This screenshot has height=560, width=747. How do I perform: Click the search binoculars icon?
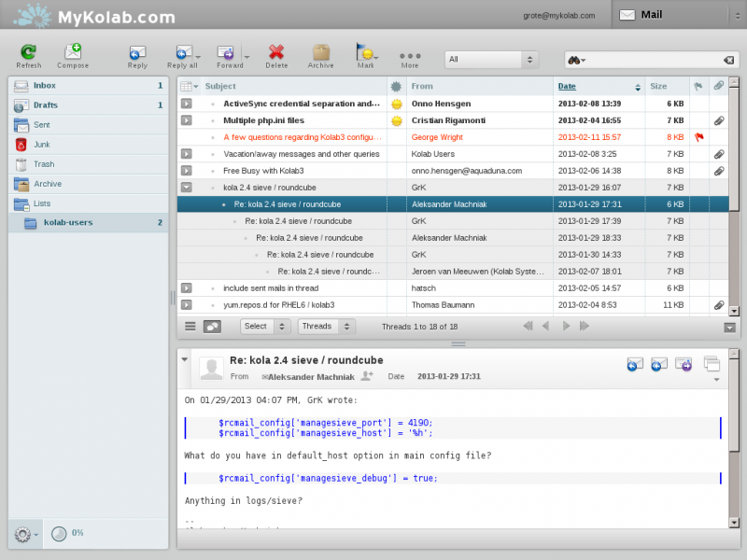click(x=574, y=60)
